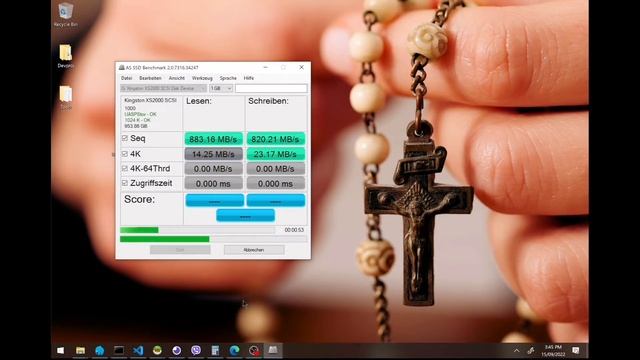Image resolution: width=640 pixels, height=360 pixels.
Task: Click the Schreiben column header
Action: coord(268,101)
